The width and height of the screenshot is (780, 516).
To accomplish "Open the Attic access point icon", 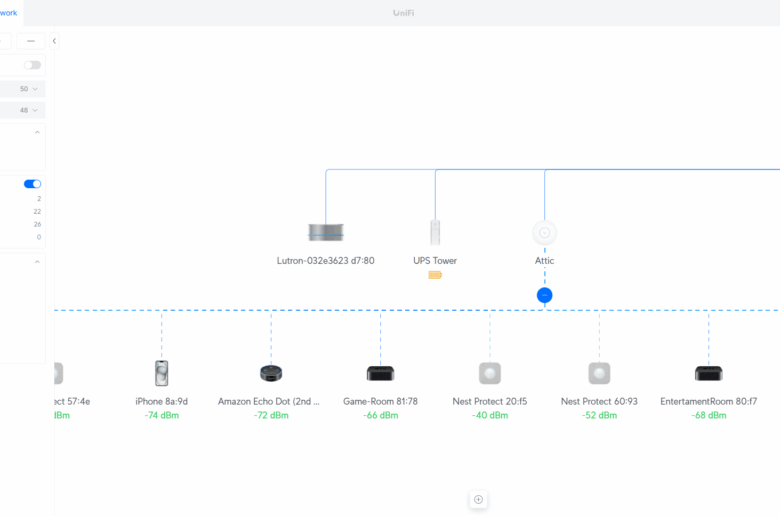I will [544, 233].
